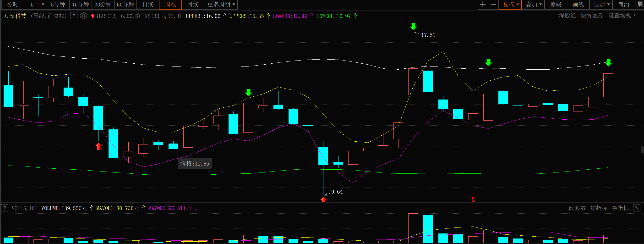This screenshot has width=644, height=244.
Task: Click the 价格:11.65 price tooltip
Action: pos(195,163)
